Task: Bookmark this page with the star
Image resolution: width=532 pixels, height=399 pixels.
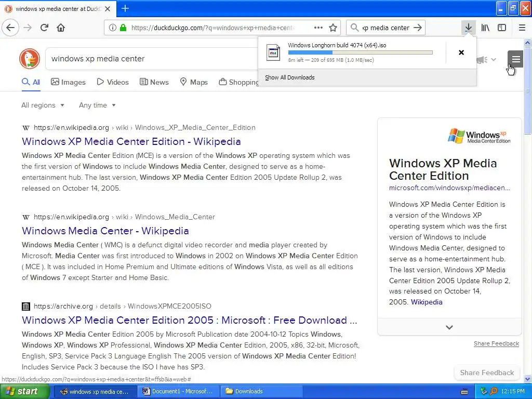Action: 333,28
